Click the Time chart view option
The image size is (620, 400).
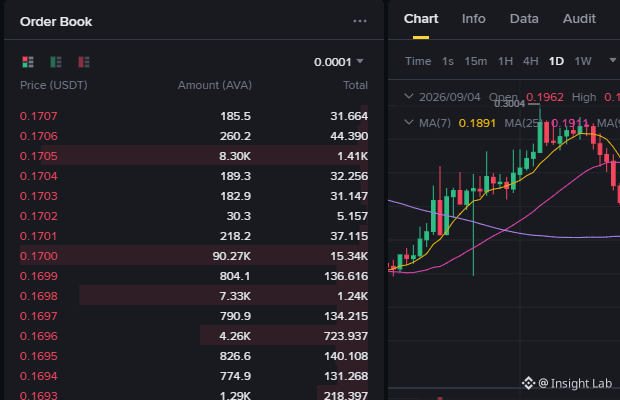(418, 61)
